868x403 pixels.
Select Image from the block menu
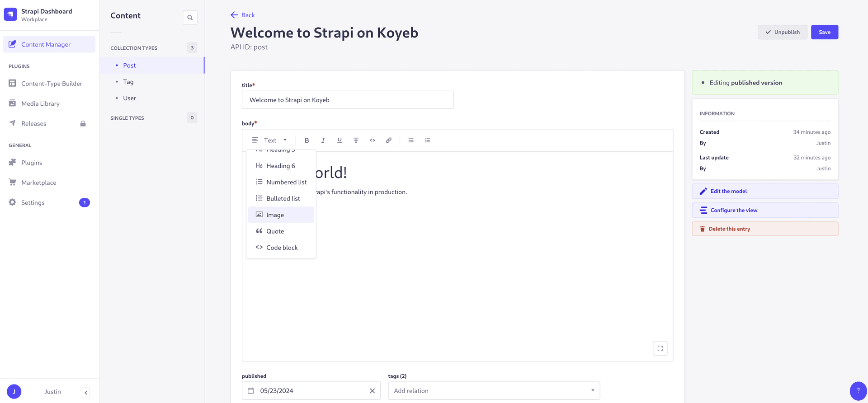[281, 215]
